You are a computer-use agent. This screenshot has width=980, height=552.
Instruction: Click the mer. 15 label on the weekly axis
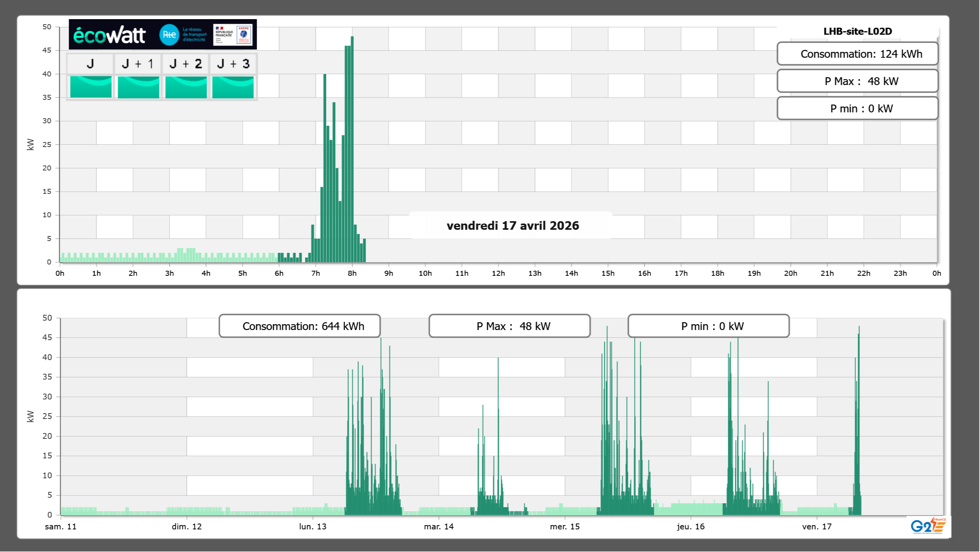564,527
